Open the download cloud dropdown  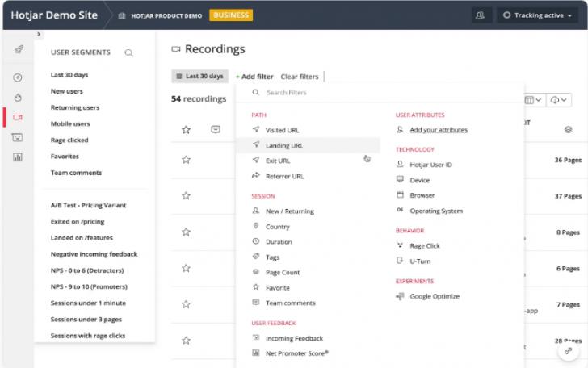point(559,100)
